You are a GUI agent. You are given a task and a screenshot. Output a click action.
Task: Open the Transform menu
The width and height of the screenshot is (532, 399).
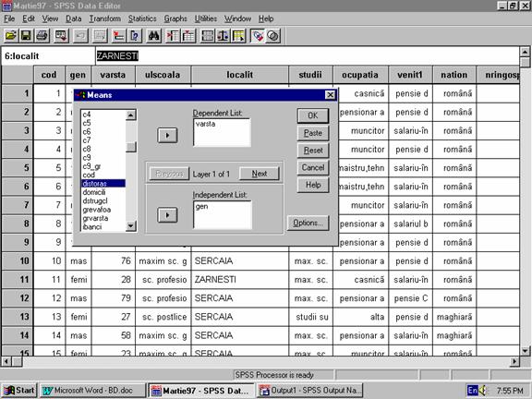pyautogui.click(x=105, y=18)
